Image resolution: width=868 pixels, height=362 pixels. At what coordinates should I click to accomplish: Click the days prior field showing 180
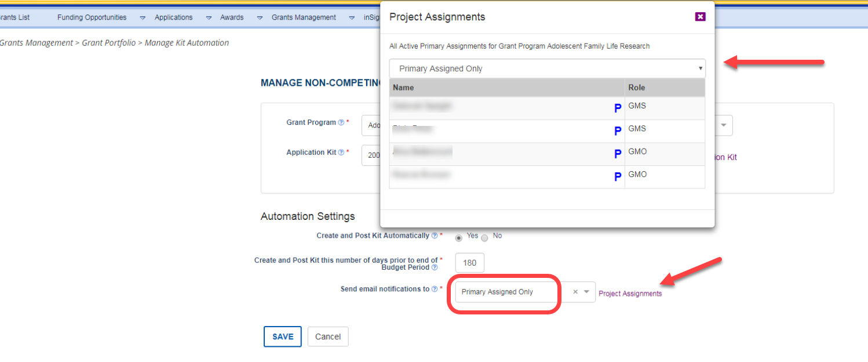coord(469,263)
